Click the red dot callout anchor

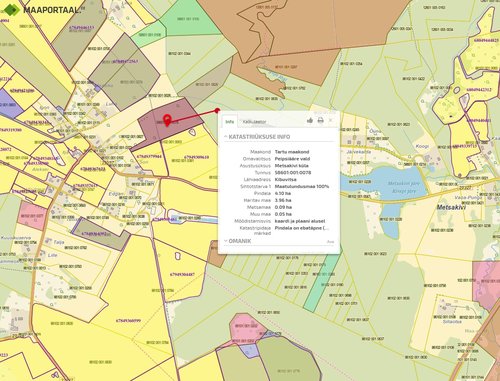point(217,110)
